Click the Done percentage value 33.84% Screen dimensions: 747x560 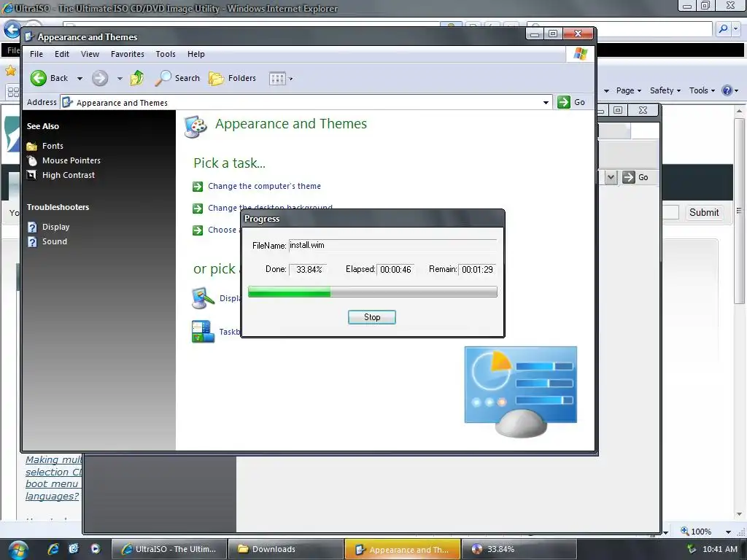(x=309, y=270)
